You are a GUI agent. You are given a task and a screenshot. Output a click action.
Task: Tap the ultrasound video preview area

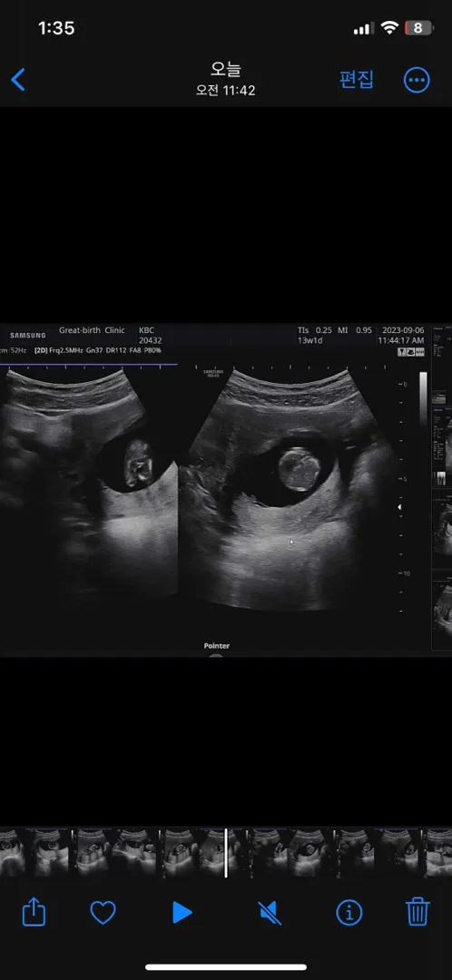(x=226, y=489)
